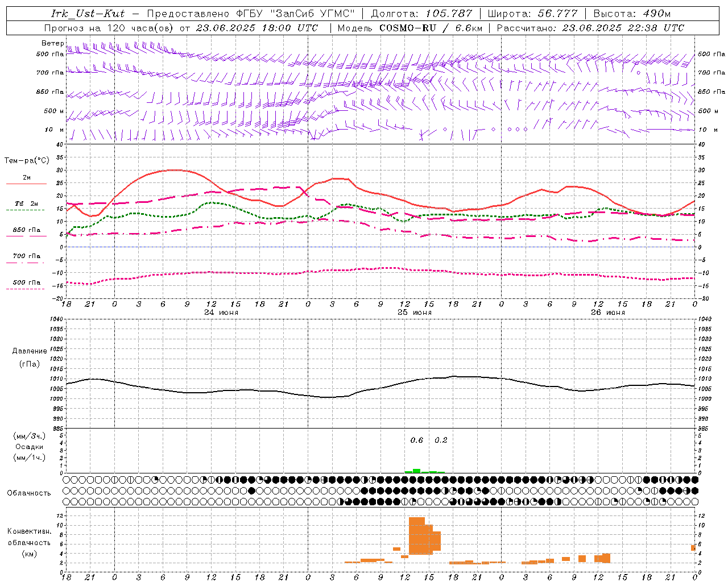This screenshot has height=582, width=728.
Task: Select the "Высота: 490м" header field
Action: (x=632, y=14)
